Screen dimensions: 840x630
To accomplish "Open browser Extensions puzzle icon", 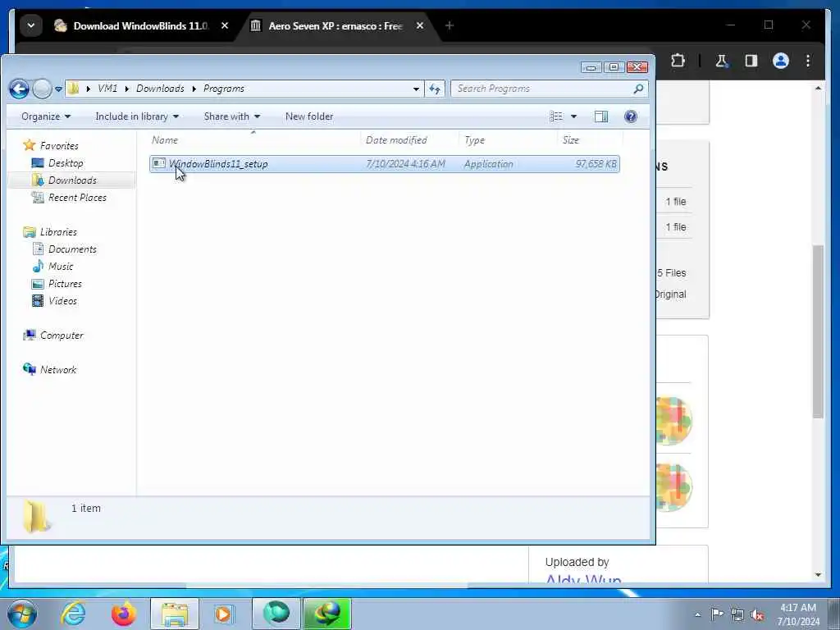I will click(678, 61).
